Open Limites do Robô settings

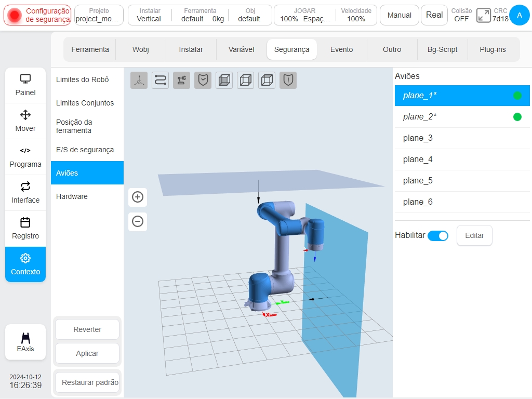[87, 79]
